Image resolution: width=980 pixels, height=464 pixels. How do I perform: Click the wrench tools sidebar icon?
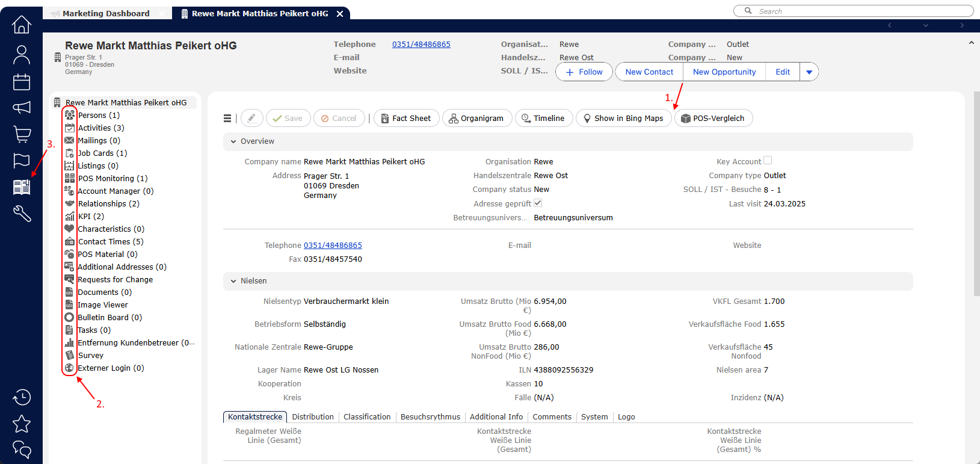coord(22,214)
